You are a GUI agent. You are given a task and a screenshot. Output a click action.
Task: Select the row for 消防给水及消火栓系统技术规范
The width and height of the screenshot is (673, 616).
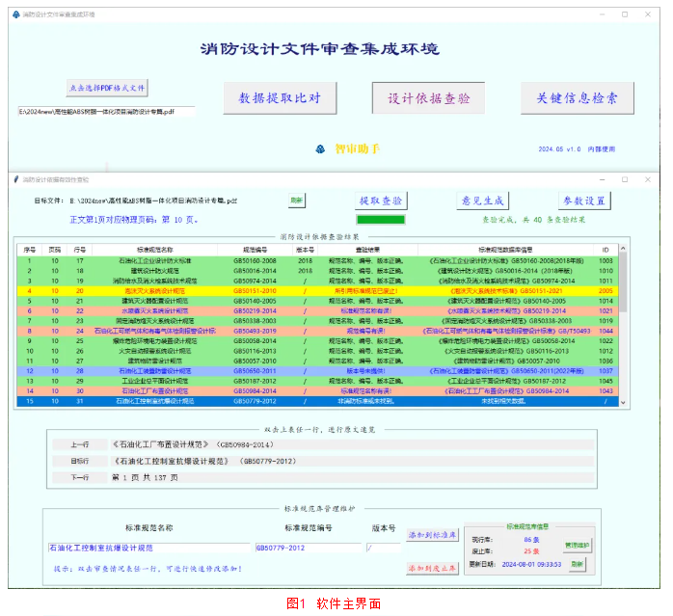tap(317, 281)
